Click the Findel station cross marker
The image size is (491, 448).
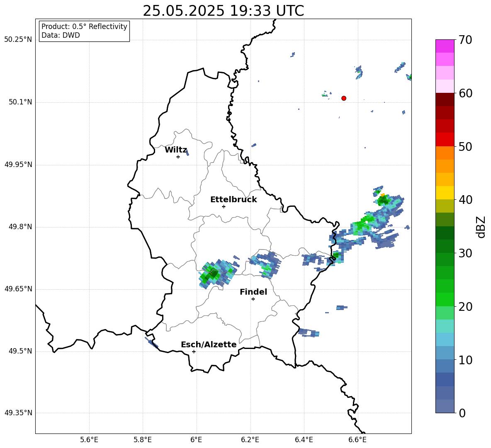(x=253, y=299)
